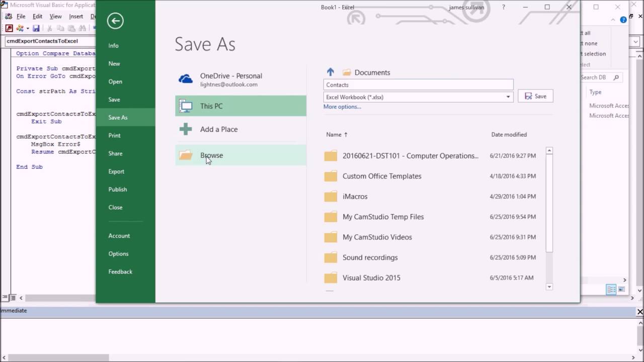Viewport: 644px width, 362px height.
Task: Select large icons view in background window
Action: pyautogui.click(x=622, y=290)
